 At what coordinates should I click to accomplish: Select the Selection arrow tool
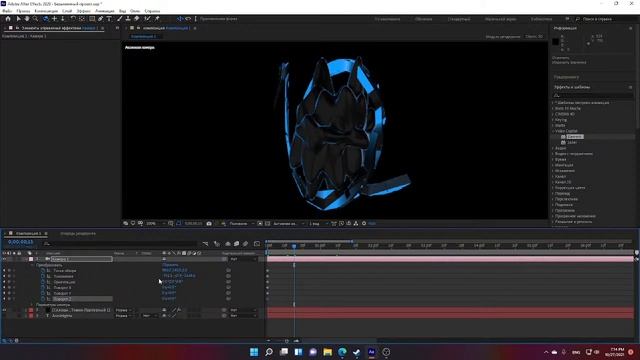(x=18, y=19)
